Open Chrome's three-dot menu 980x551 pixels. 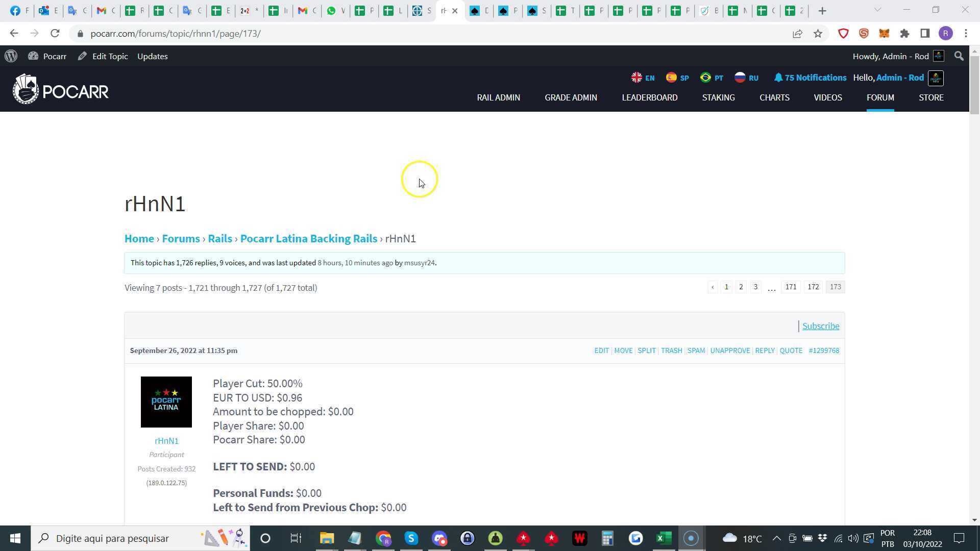click(x=966, y=33)
